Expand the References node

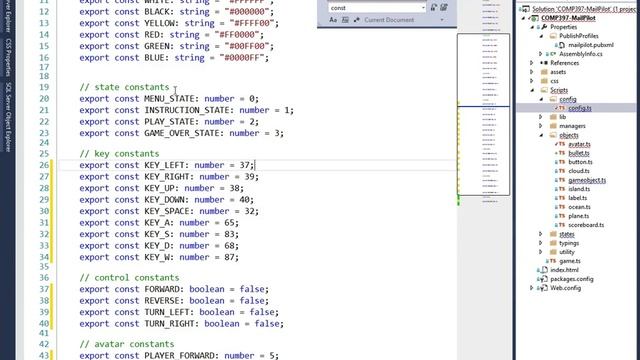click(532, 63)
